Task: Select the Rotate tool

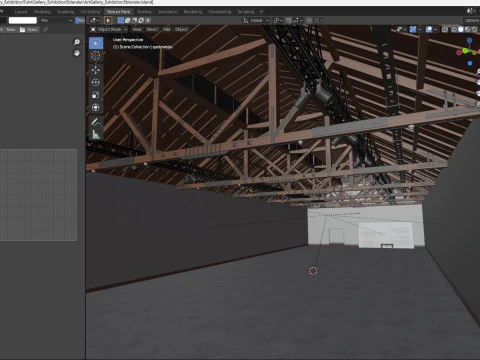Action: [96, 82]
